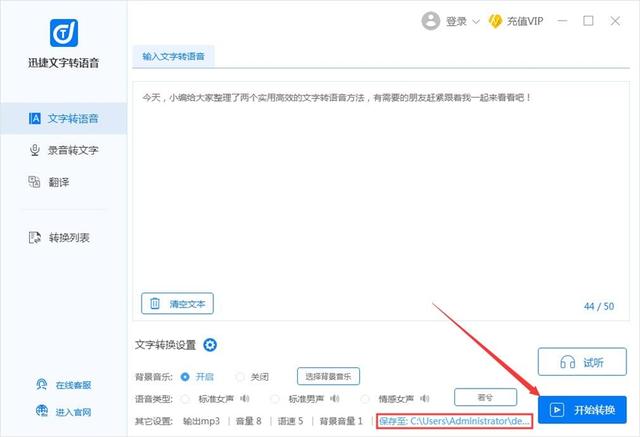Click the headphones icon in 试听

point(567,362)
